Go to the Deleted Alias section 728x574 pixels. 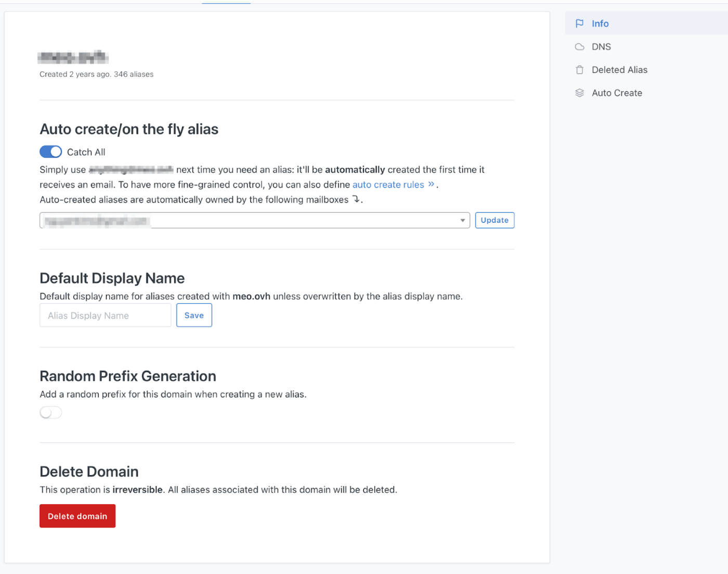(x=619, y=69)
